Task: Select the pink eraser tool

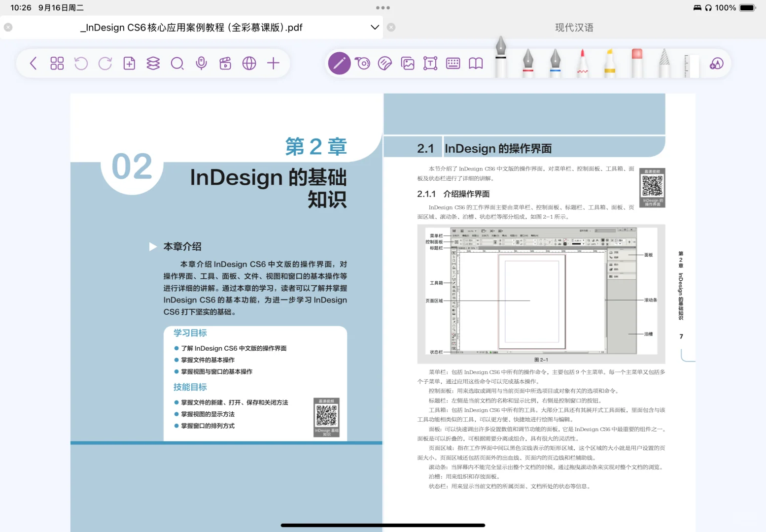Action: click(637, 63)
